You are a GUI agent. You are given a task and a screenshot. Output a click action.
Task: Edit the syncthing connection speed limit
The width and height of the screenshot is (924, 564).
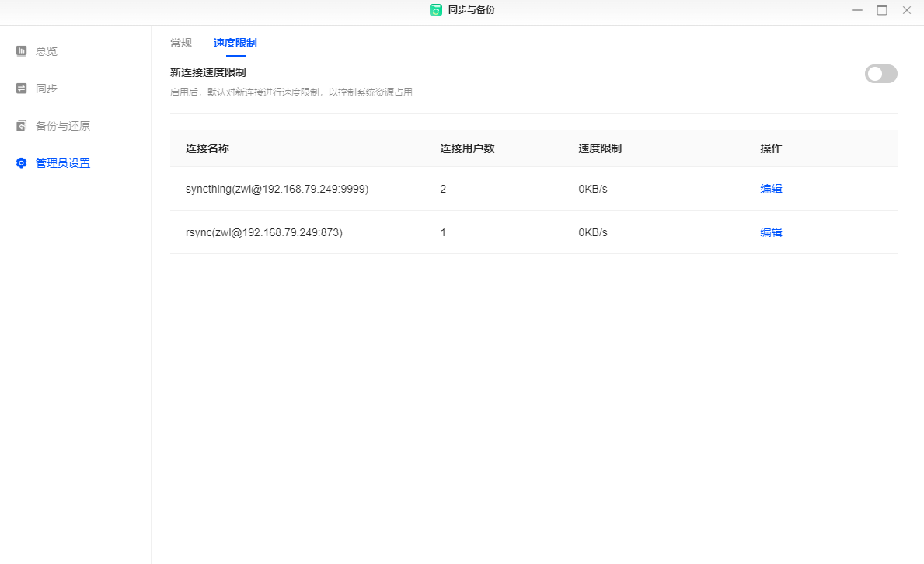click(x=771, y=189)
